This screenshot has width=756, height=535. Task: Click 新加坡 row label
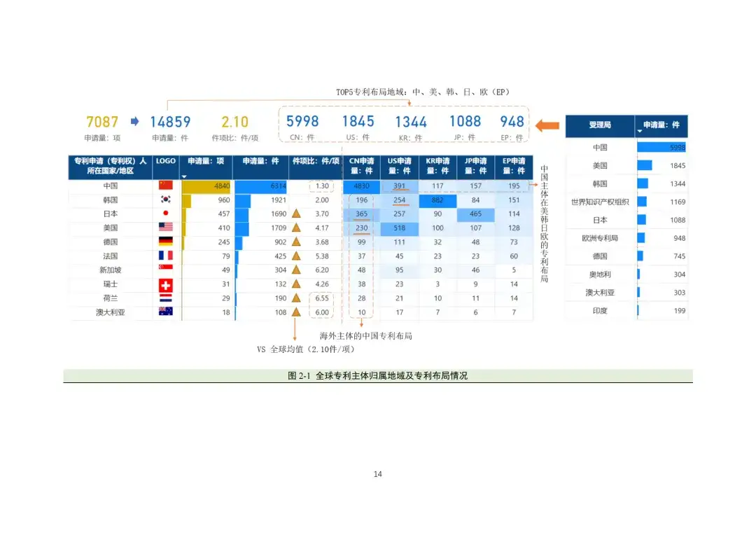(110, 270)
